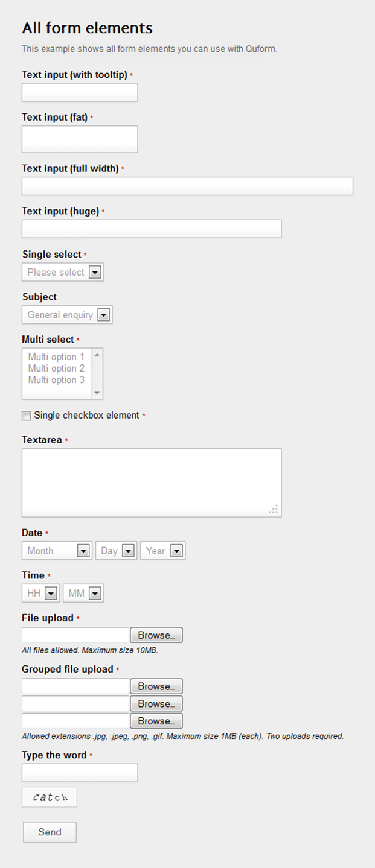Click the Text input (full width) field

click(187, 186)
